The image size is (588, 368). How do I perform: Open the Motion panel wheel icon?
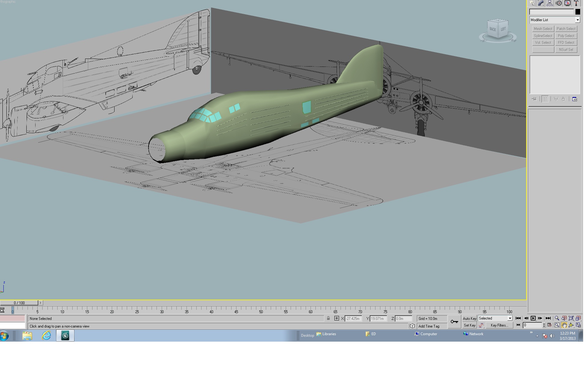pyautogui.click(x=559, y=3)
